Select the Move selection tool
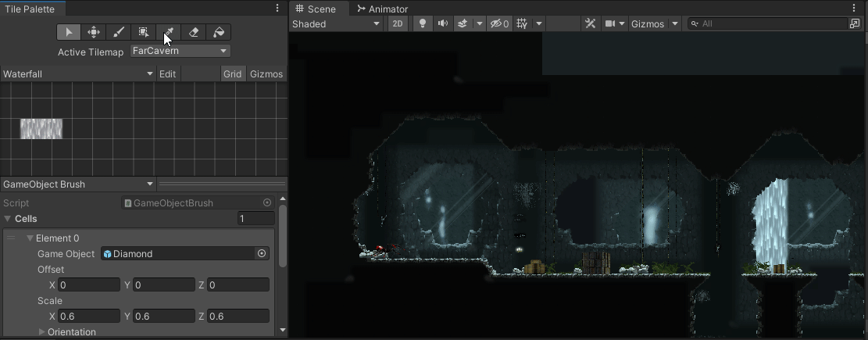This screenshot has width=868, height=340. [94, 32]
